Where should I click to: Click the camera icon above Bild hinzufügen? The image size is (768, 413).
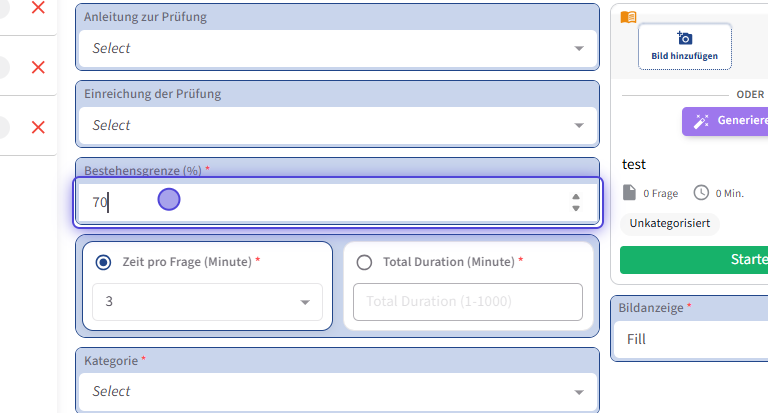[x=685, y=38]
